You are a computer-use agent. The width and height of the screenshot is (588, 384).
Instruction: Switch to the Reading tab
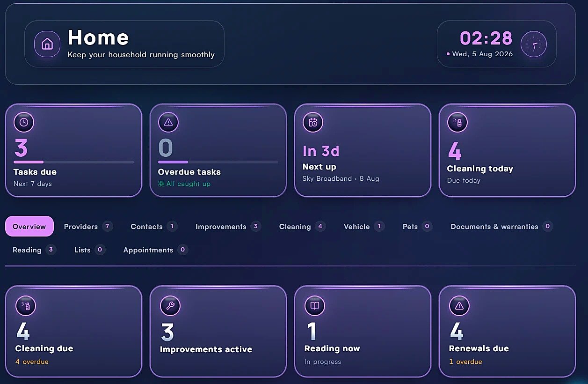click(34, 250)
